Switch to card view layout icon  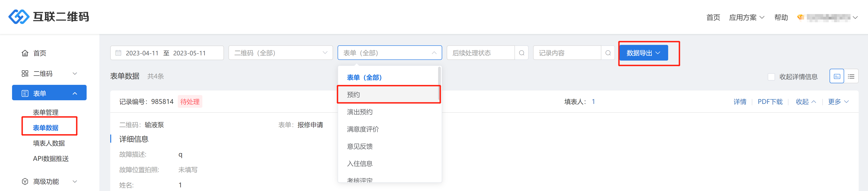click(836, 77)
